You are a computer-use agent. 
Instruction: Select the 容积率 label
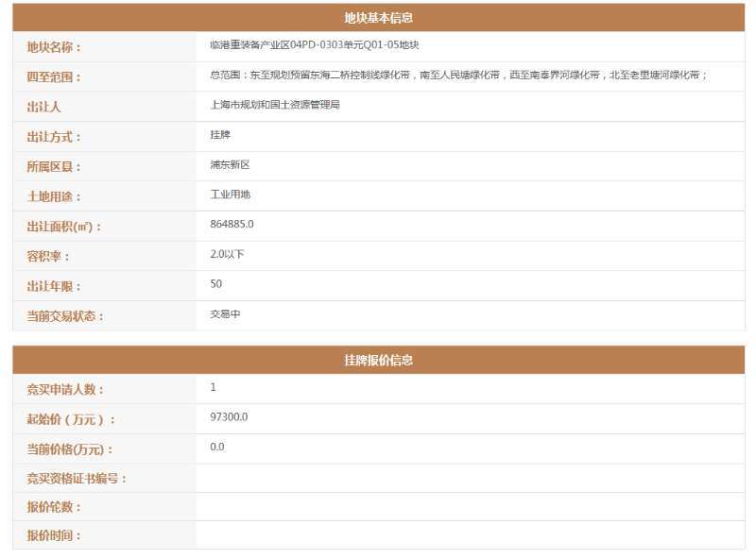(48, 257)
